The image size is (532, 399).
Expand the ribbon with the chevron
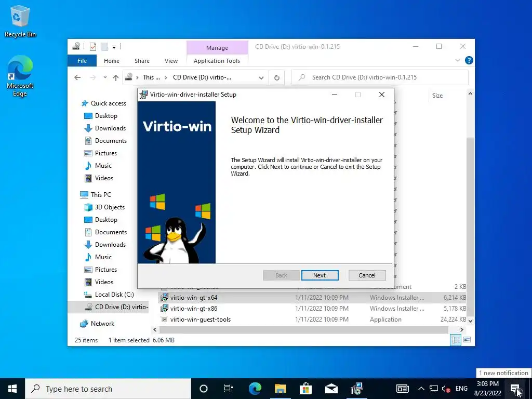click(x=457, y=60)
